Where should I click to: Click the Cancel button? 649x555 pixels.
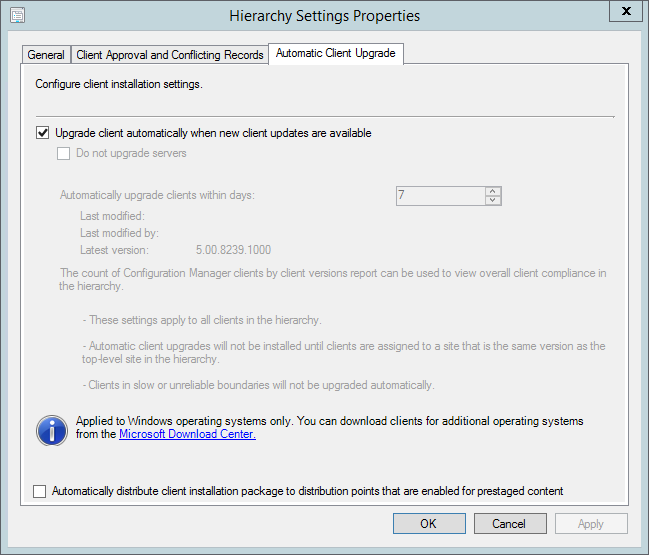(x=510, y=524)
